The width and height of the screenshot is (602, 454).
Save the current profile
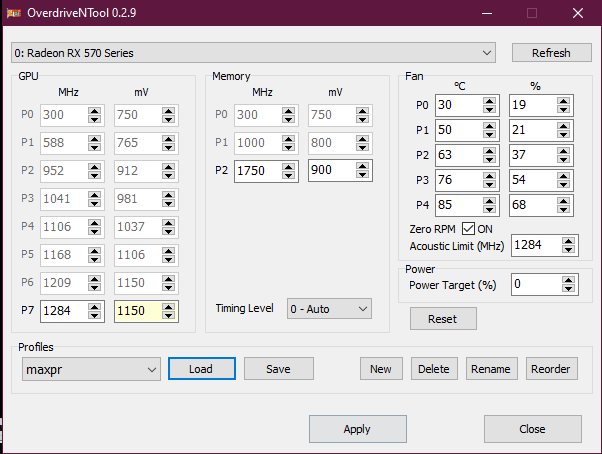point(278,369)
